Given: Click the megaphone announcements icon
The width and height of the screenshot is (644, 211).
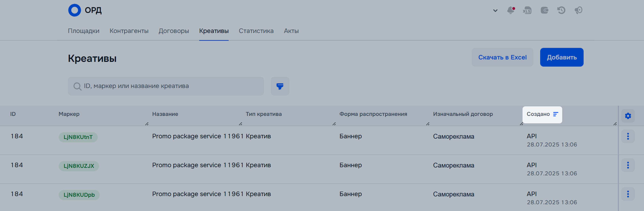Looking at the screenshot, I should click(x=578, y=10).
